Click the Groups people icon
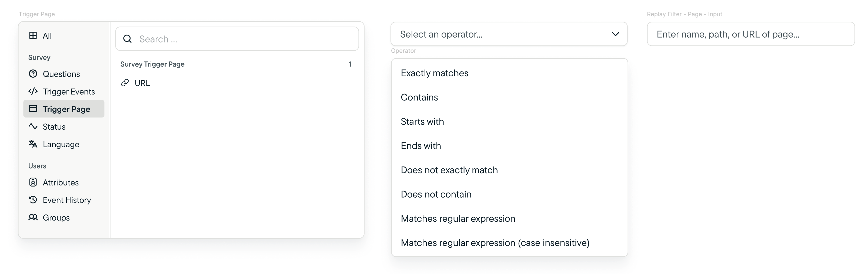Screen dimensions: 868x274 point(33,217)
